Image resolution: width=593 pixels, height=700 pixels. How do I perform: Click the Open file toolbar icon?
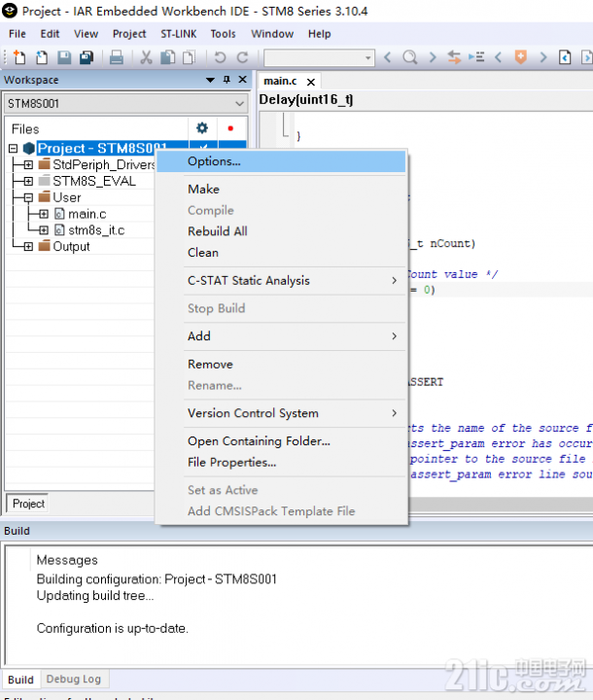pyautogui.click(x=42, y=57)
